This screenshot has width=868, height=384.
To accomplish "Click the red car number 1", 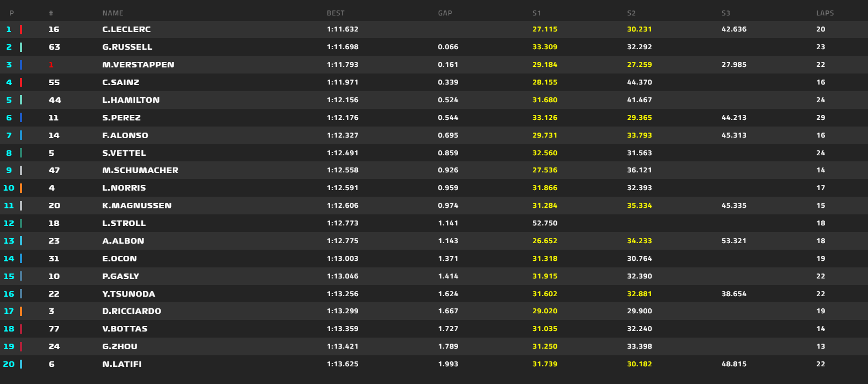I will click(51, 65).
